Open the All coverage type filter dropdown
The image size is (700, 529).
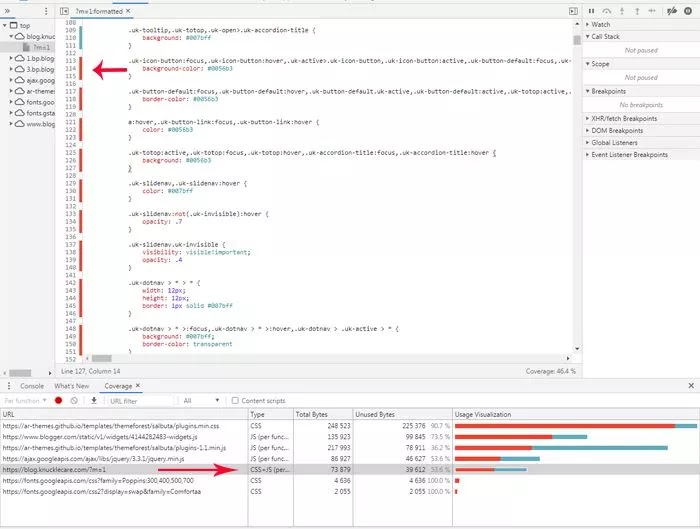(x=201, y=401)
